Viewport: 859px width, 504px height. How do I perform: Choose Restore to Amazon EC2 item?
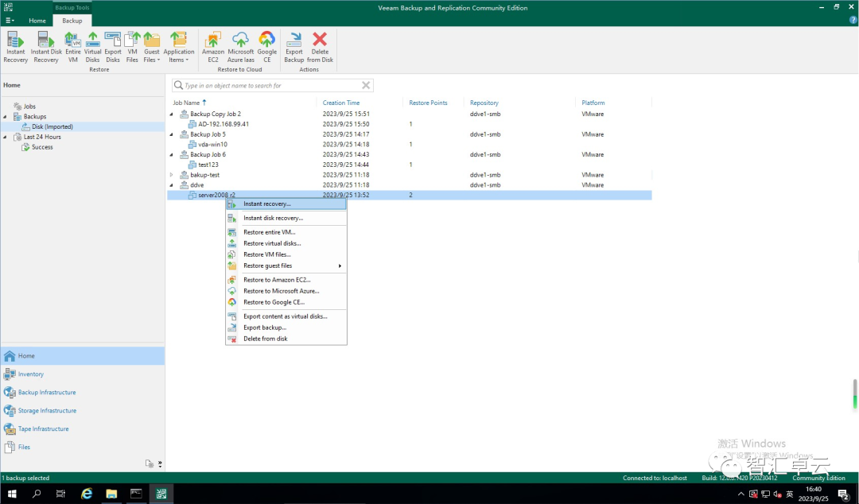click(286, 280)
